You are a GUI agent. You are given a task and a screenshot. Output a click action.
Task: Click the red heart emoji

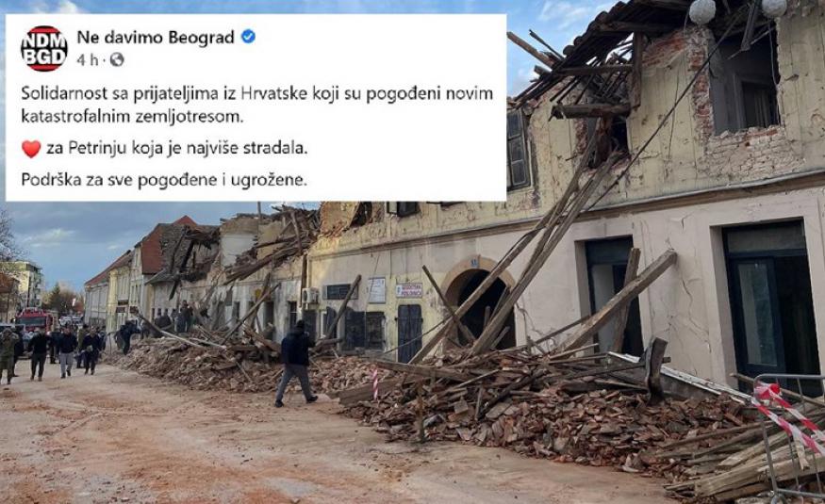pyautogui.click(x=31, y=149)
